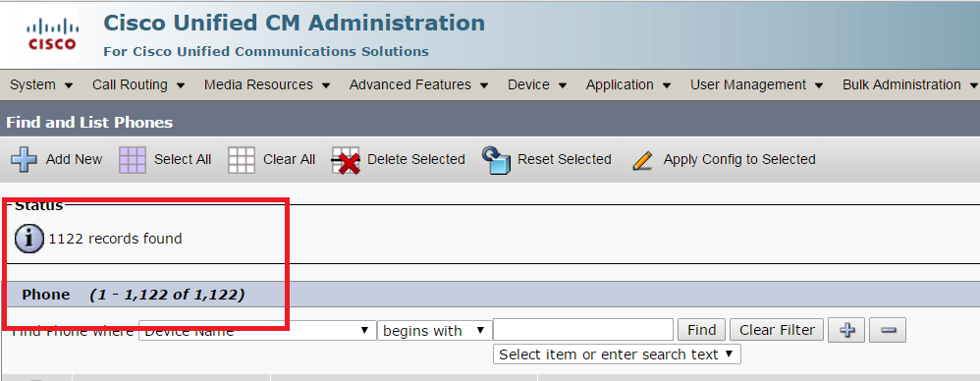The height and width of the screenshot is (381, 980).
Task: Expand the Device Name search field dropdown
Action: tap(257, 330)
